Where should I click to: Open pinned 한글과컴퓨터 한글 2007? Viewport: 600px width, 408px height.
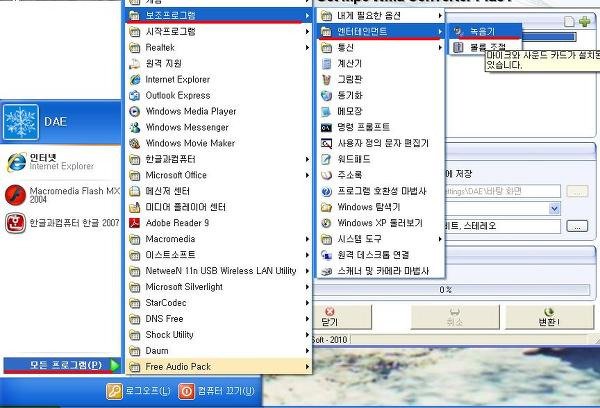coord(61,223)
